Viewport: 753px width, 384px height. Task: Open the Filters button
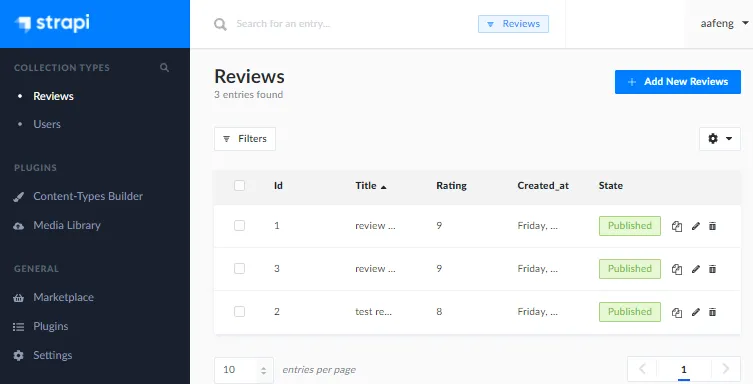(245, 139)
